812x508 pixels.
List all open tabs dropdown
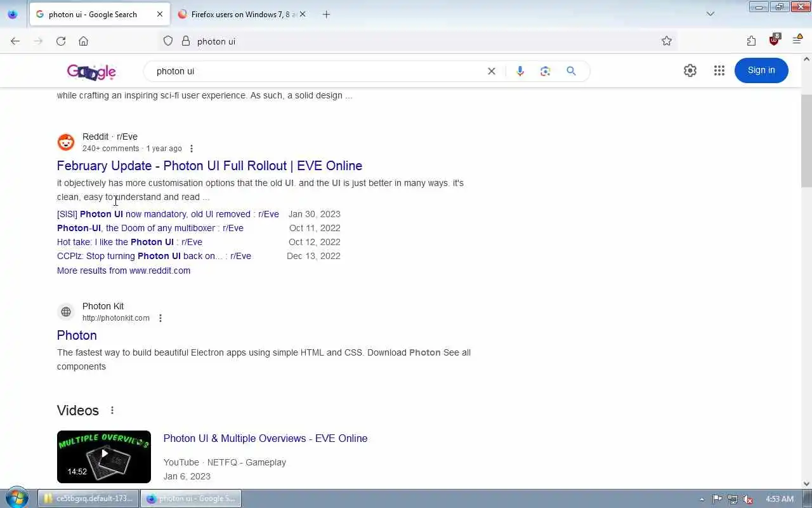pos(710,14)
